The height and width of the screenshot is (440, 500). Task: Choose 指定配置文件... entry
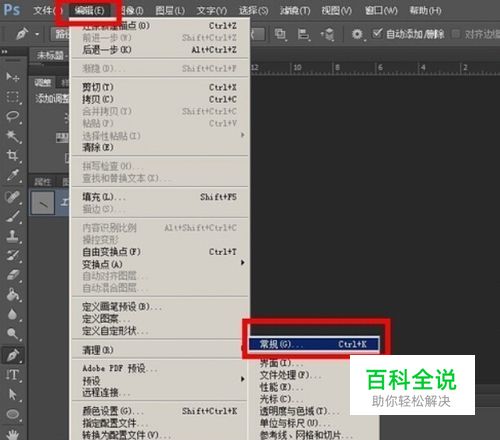[x=160, y=423]
